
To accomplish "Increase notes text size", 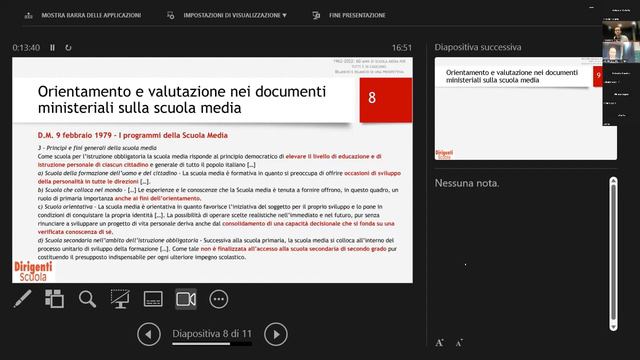I will pos(439,343).
